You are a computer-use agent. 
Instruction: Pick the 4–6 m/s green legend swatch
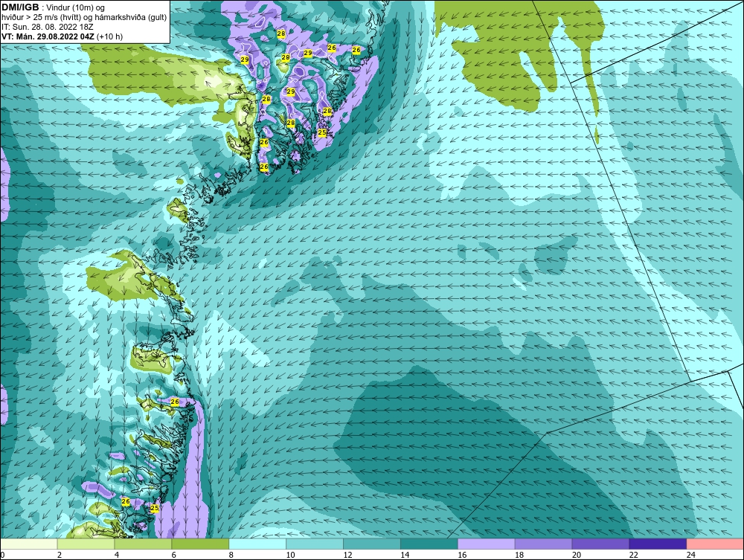pos(143,544)
